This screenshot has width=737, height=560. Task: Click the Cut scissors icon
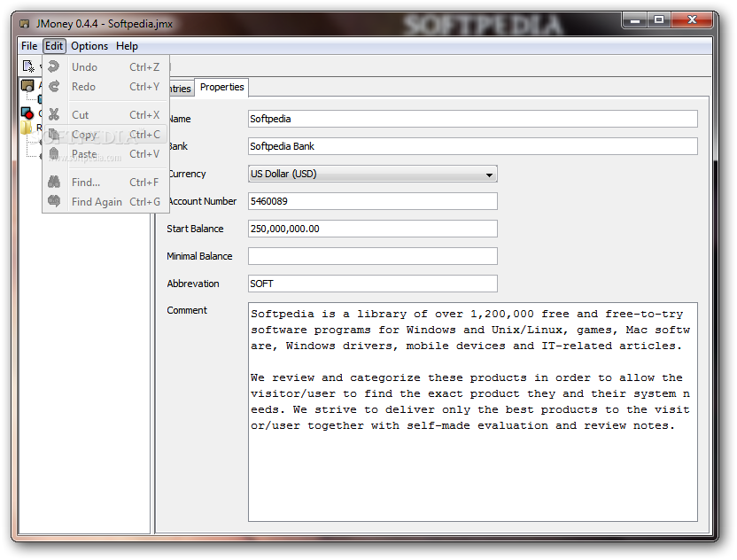point(54,114)
